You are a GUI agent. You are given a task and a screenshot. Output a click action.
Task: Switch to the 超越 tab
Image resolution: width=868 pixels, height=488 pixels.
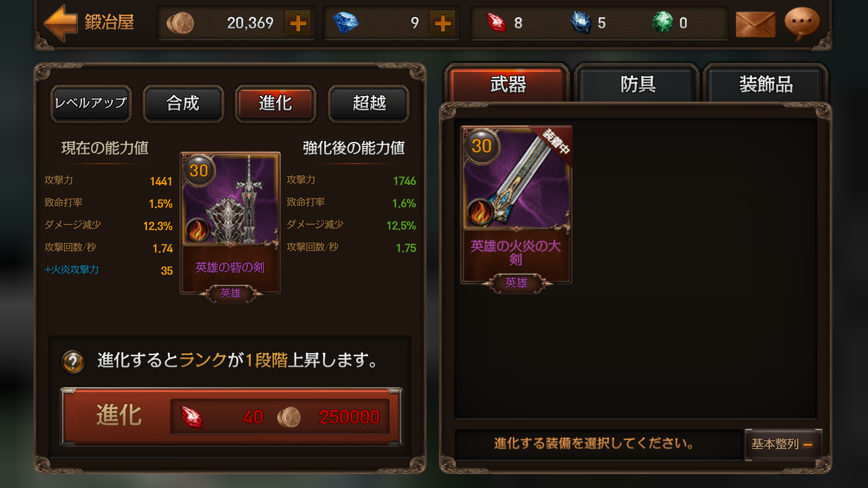[x=369, y=103]
